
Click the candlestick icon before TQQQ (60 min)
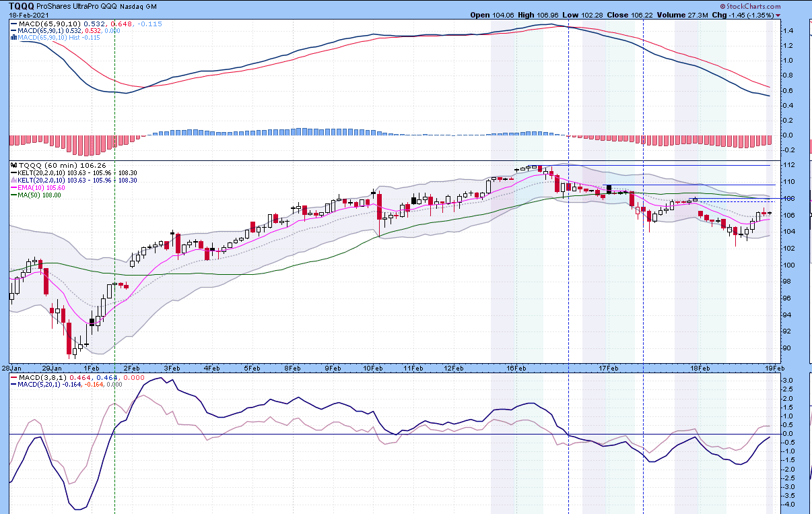click(x=14, y=165)
